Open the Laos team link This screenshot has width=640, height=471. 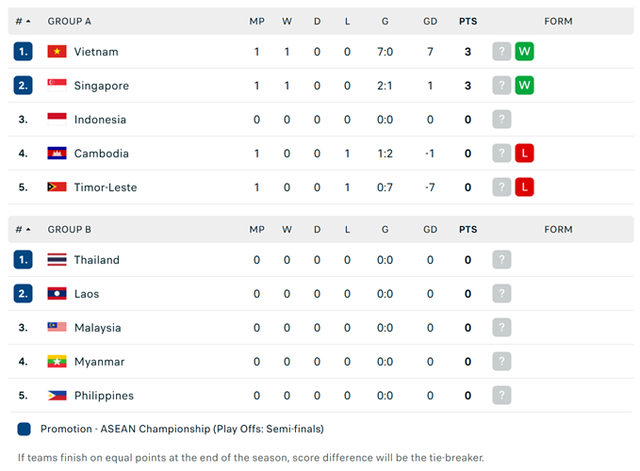pyautogui.click(x=87, y=294)
